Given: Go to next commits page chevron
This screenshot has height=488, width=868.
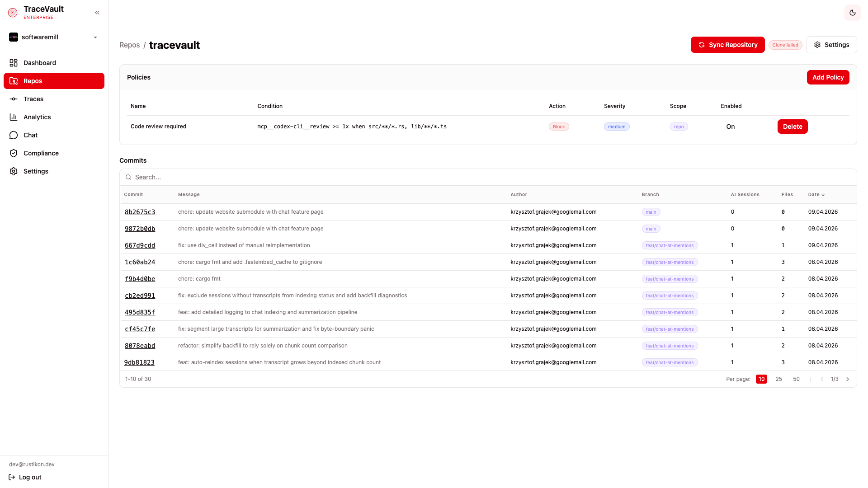Looking at the screenshot, I should (x=848, y=379).
